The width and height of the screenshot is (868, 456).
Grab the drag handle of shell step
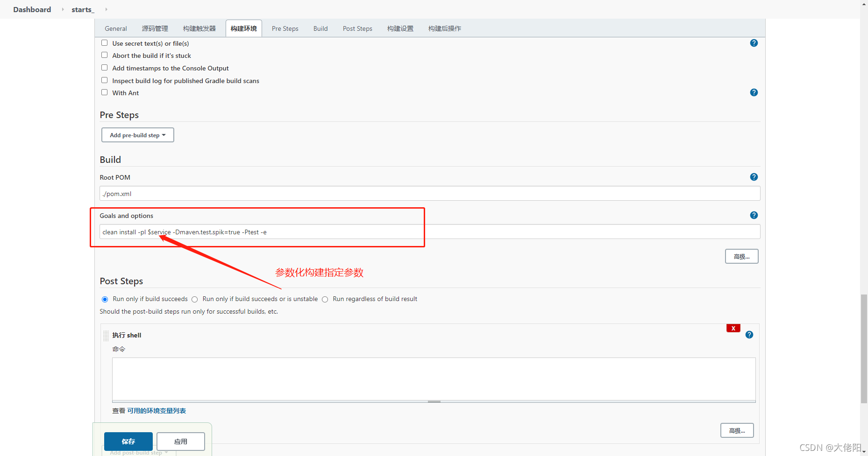(106, 335)
